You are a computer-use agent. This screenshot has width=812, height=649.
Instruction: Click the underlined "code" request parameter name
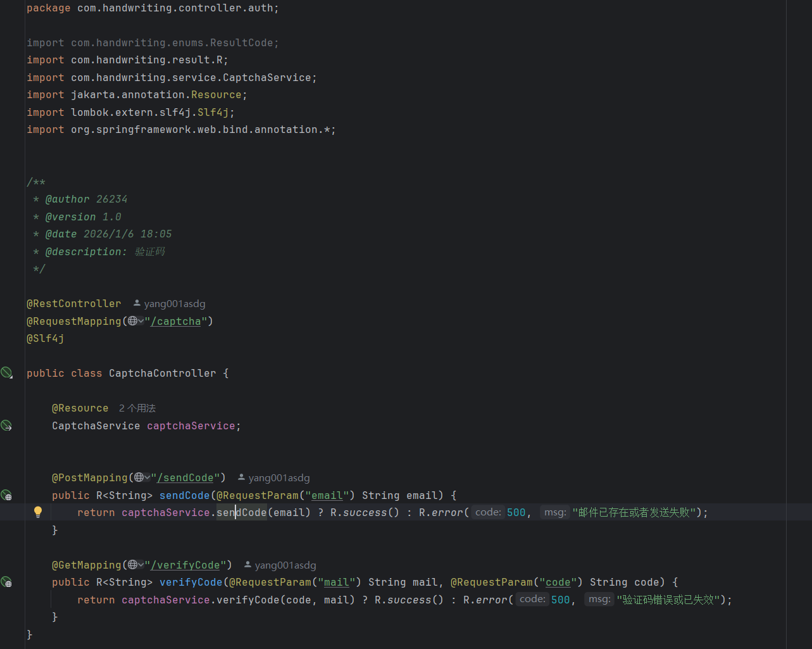558,583
